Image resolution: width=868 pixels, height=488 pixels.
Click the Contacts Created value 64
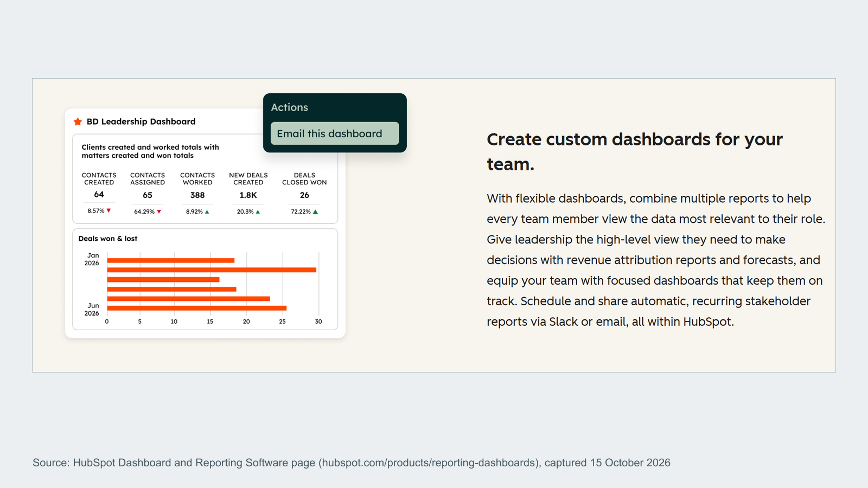[99, 195]
